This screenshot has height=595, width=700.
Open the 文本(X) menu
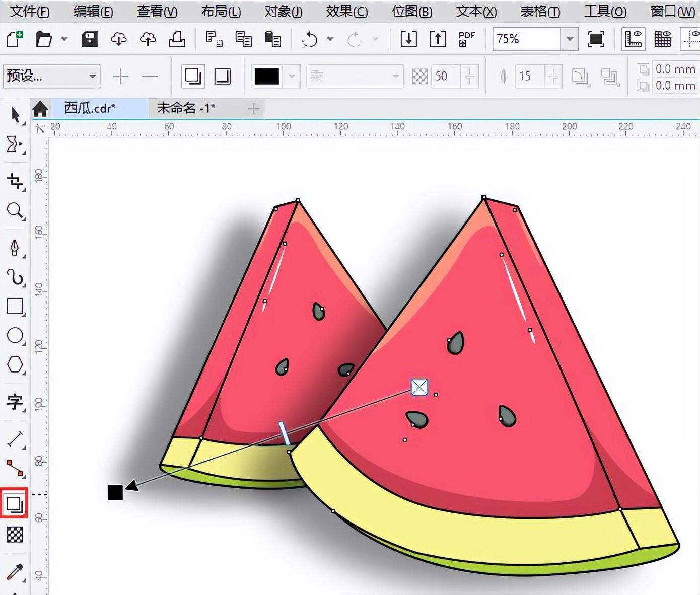click(476, 11)
